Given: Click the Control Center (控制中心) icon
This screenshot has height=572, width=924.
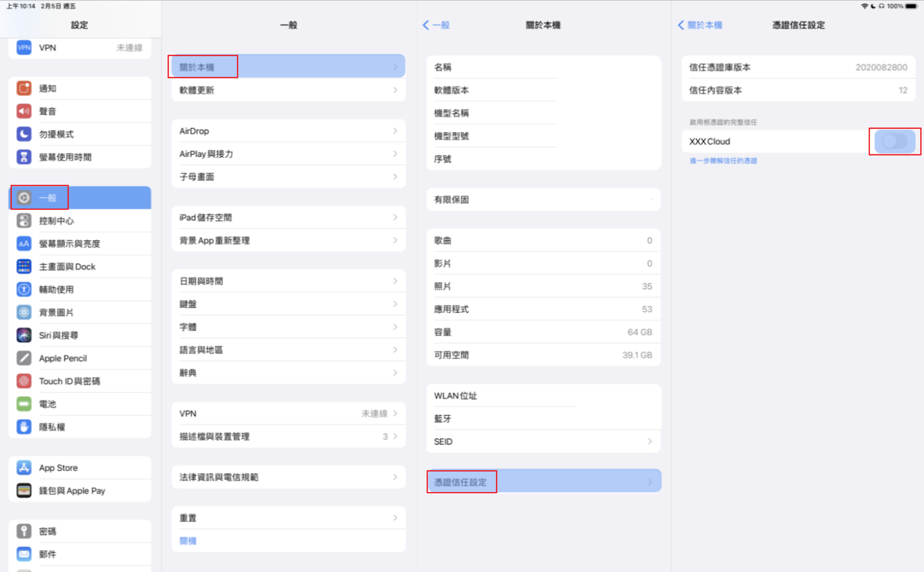Looking at the screenshot, I should click(24, 221).
